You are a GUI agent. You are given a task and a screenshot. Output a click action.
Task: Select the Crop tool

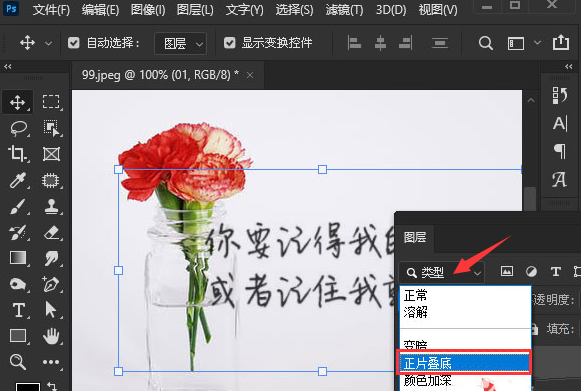(17, 153)
